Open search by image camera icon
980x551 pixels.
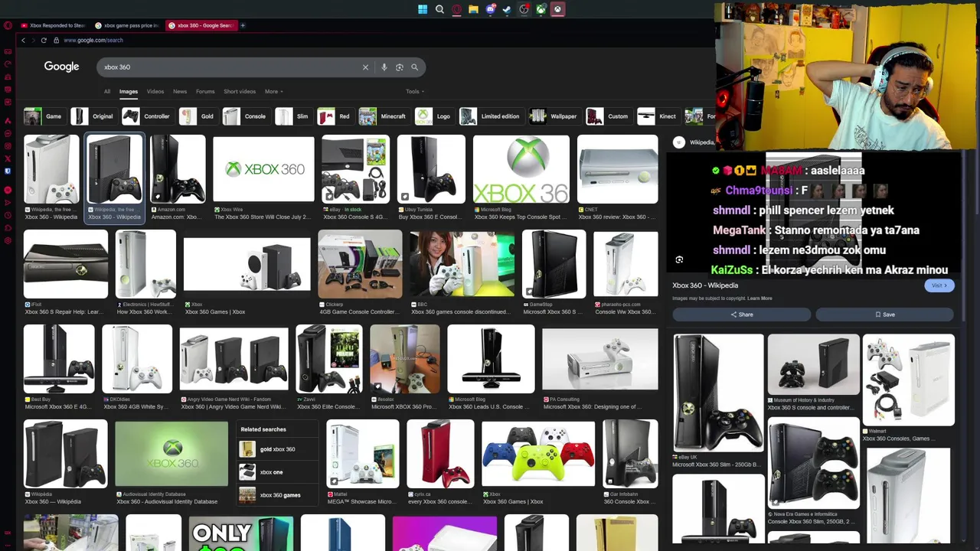[x=399, y=67]
